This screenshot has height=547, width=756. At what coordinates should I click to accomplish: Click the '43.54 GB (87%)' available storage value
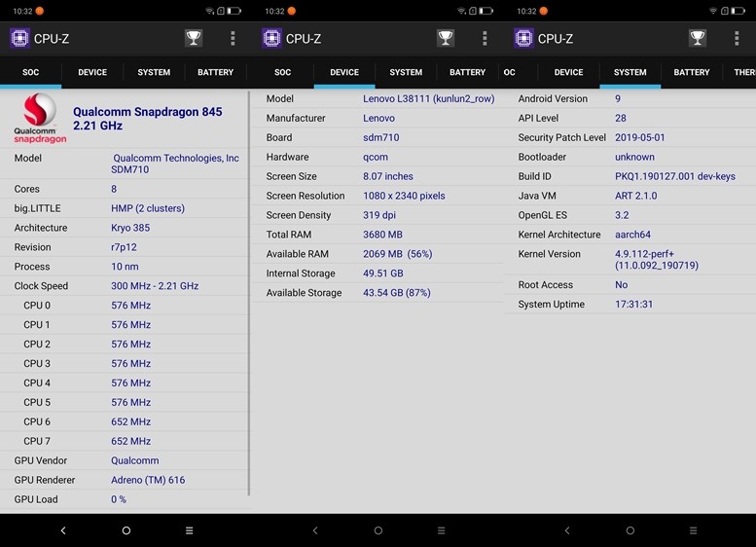397,293
